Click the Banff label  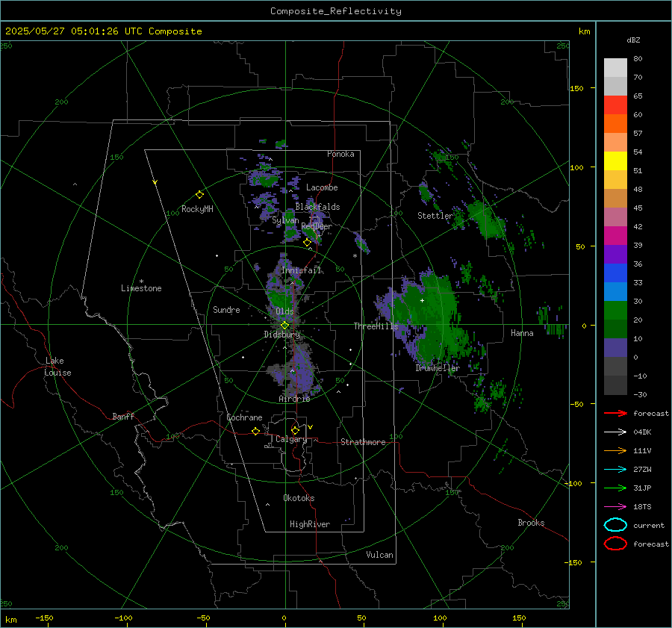[x=123, y=416]
